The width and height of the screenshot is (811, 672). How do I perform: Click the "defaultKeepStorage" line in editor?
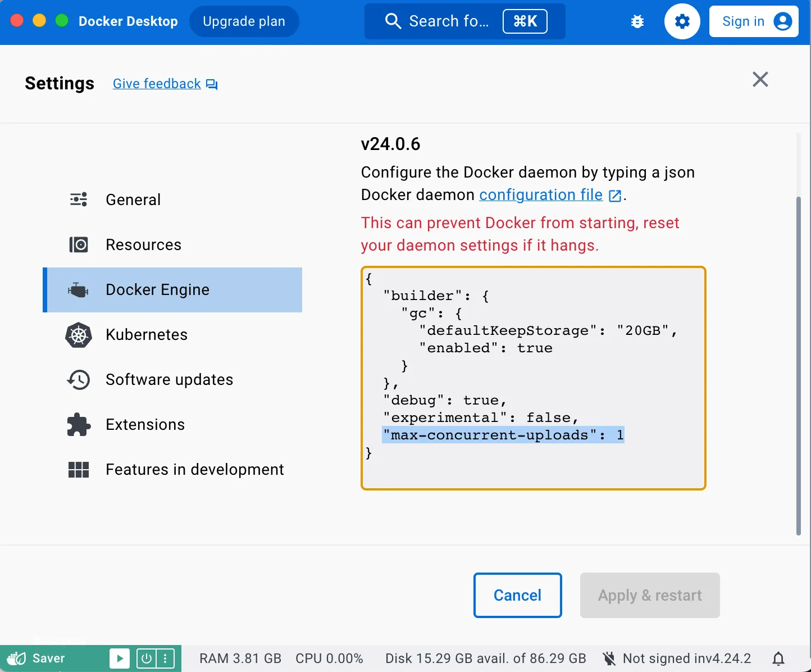(x=549, y=330)
